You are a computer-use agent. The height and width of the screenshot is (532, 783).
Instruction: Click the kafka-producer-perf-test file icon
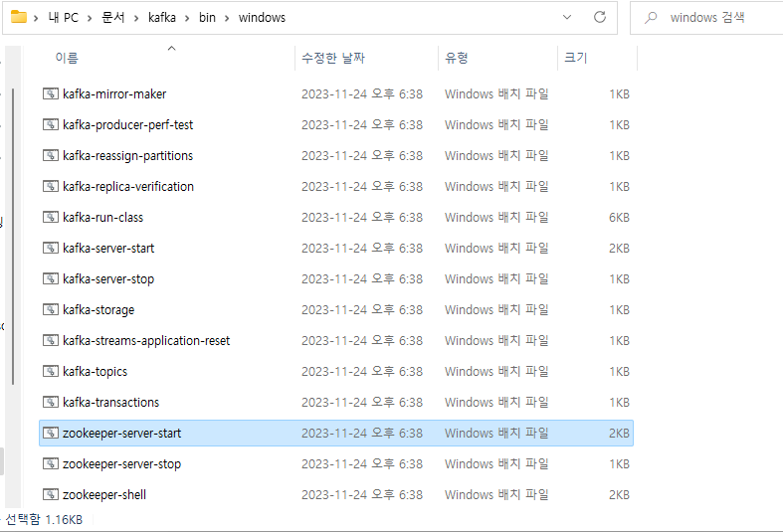click(x=51, y=124)
